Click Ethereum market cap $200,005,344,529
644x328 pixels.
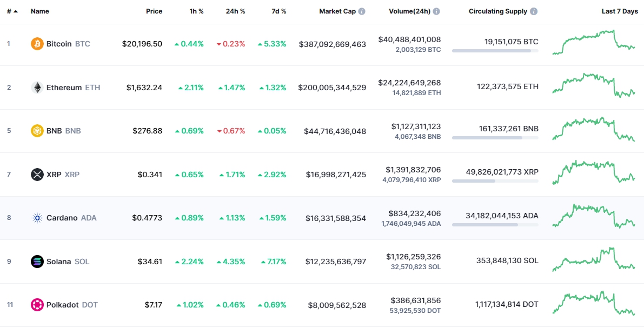pyautogui.click(x=332, y=88)
